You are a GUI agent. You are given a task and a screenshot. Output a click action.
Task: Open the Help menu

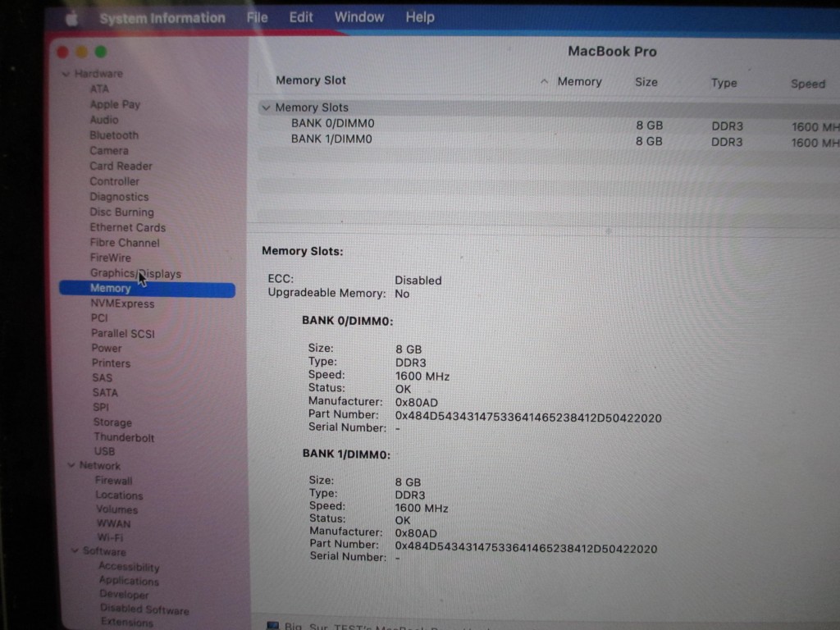pos(419,17)
